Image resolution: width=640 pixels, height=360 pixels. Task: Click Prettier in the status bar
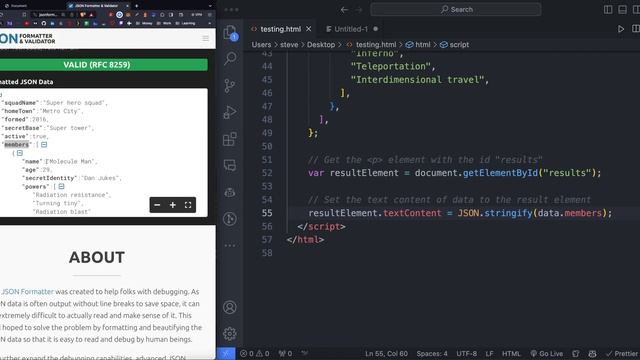pyautogui.click(x=622, y=353)
